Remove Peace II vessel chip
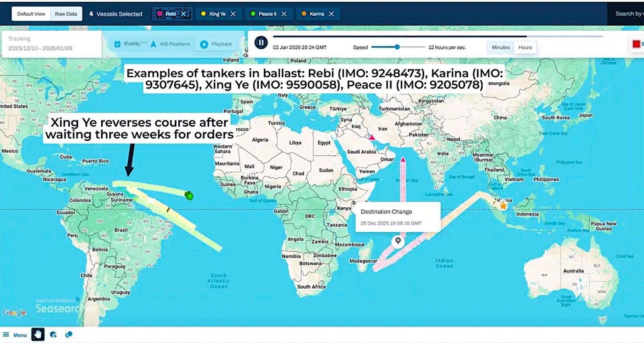 point(284,14)
